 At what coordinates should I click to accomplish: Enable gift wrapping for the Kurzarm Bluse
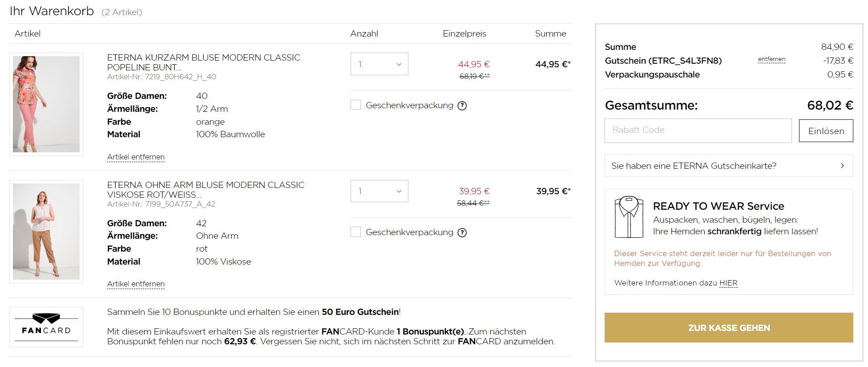[x=356, y=105]
